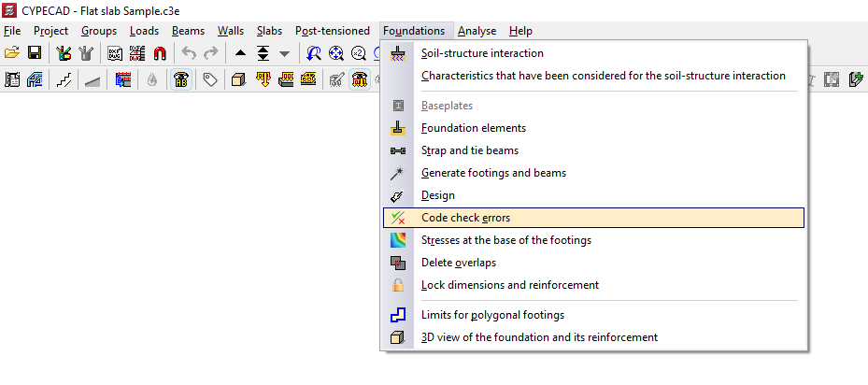Open Characteristics considered for soil-structure interaction
Viewport: 868px width, 385px height.
[593, 76]
